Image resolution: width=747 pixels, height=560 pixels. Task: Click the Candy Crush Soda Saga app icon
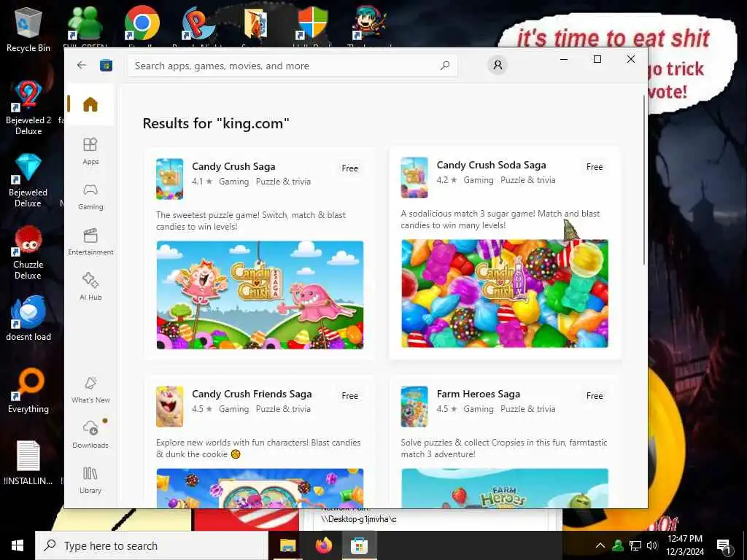[414, 178]
